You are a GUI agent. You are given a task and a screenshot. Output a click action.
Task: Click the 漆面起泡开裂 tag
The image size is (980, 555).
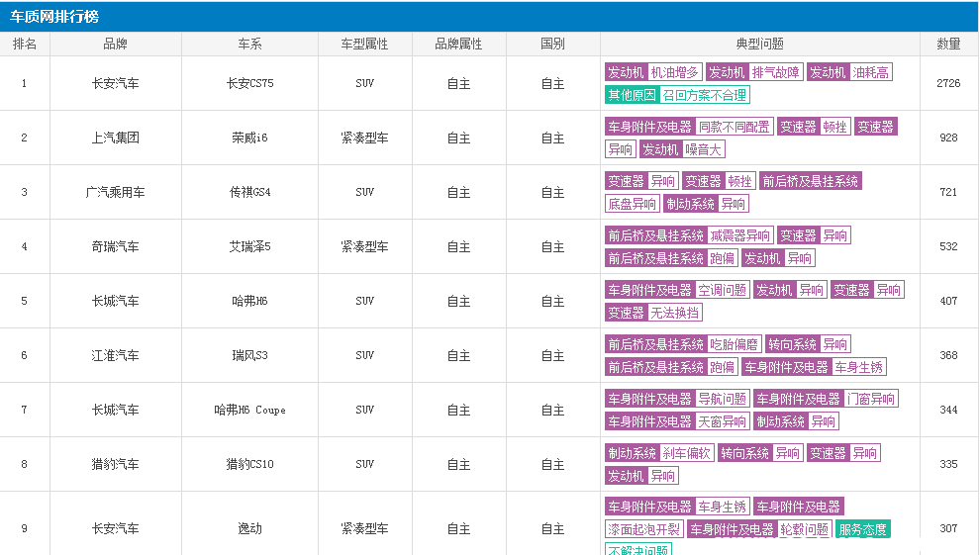coord(643,529)
